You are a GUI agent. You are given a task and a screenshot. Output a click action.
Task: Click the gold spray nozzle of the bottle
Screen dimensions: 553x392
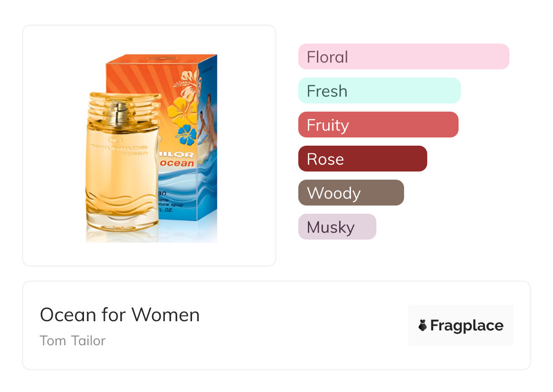[x=121, y=113]
